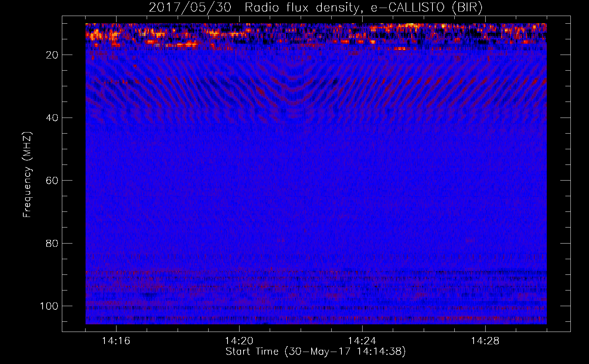Click the 14:24 time tick label
This screenshot has height=364, width=589.
pos(362,341)
